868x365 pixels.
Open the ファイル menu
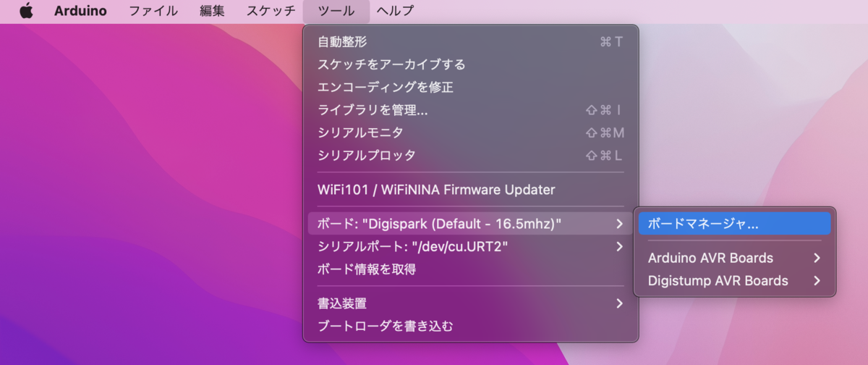[x=155, y=11]
